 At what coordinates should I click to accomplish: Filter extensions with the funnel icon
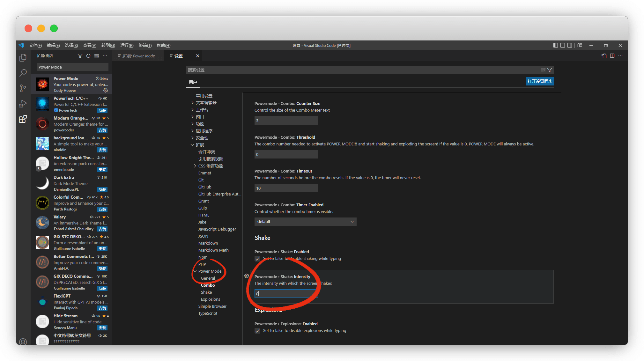(x=80, y=56)
